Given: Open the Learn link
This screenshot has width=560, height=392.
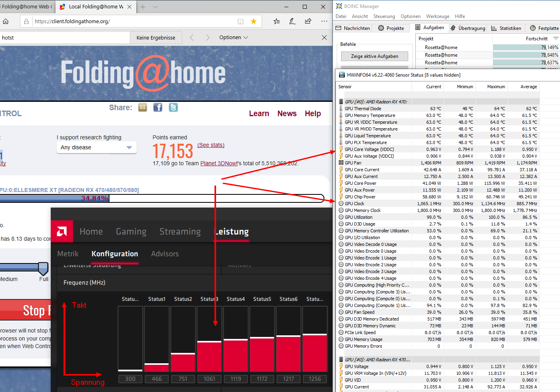Looking at the screenshot, I should (259, 114).
